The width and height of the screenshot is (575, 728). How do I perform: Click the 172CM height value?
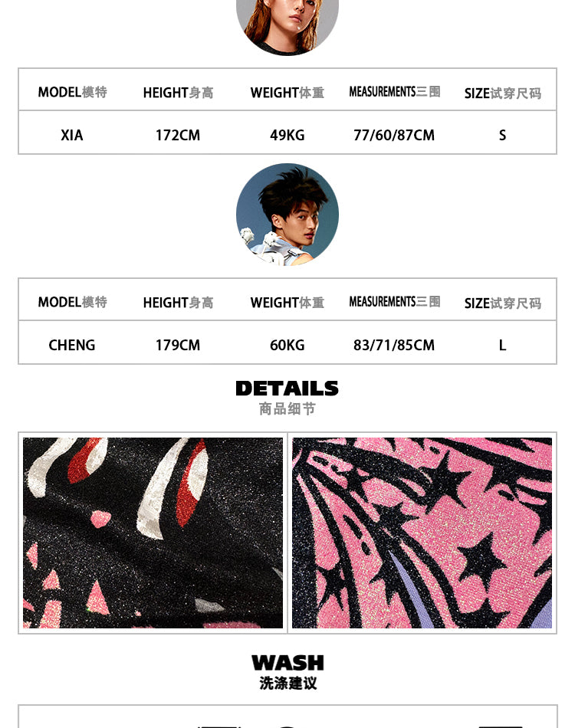coord(178,135)
